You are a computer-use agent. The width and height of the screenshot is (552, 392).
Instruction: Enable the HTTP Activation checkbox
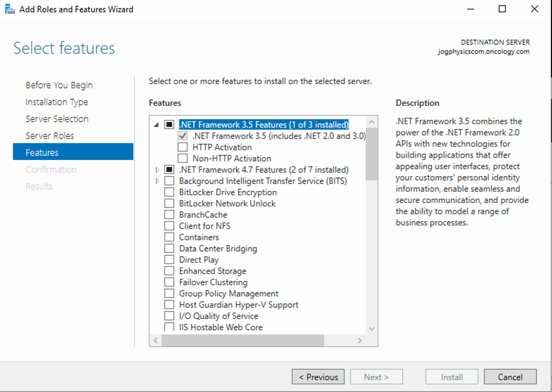(182, 147)
